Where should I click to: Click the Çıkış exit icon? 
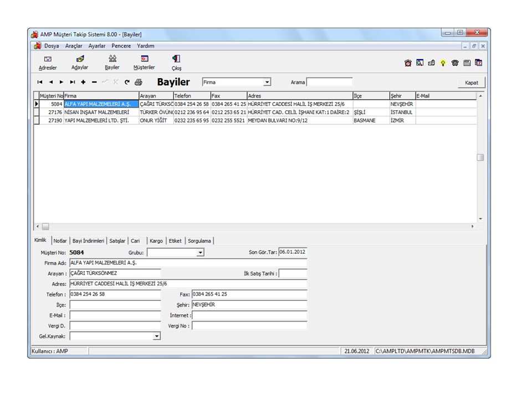tap(176, 63)
